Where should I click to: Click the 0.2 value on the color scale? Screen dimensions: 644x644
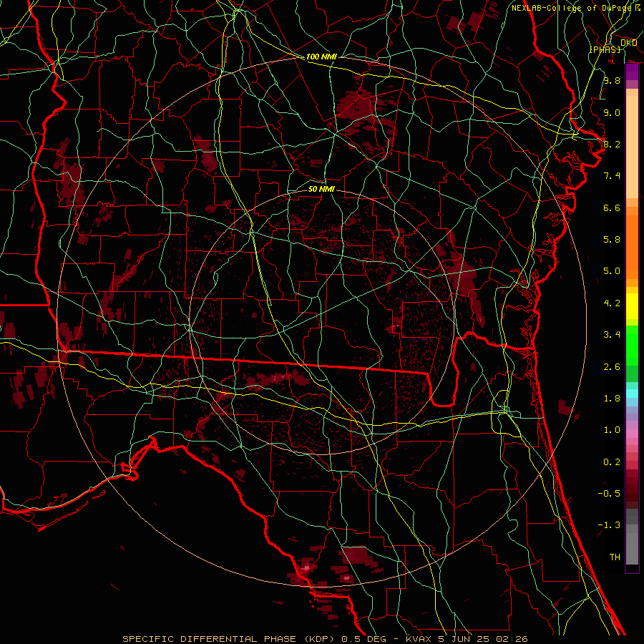[612, 462]
